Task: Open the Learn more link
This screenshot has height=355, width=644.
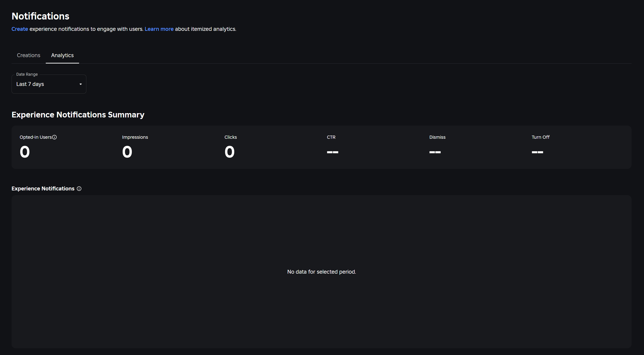Action: coord(159,29)
